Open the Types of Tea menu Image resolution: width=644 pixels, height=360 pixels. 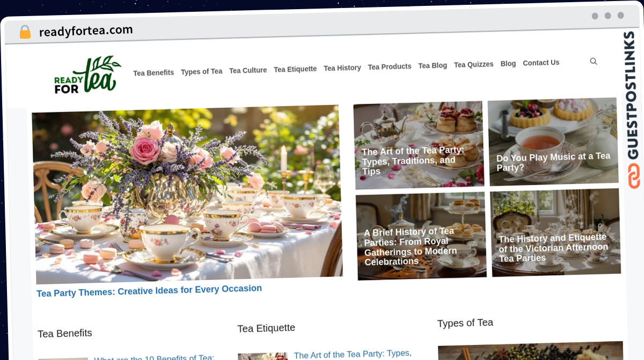click(201, 71)
